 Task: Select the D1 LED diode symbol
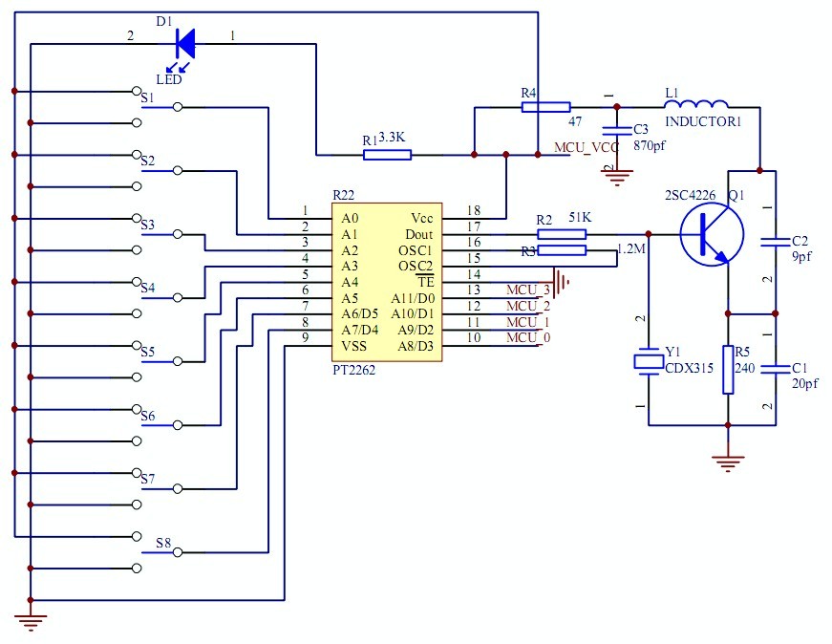pos(185,44)
